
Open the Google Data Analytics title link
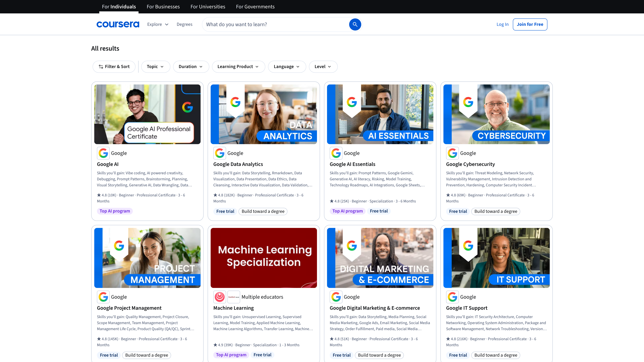click(238, 164)
